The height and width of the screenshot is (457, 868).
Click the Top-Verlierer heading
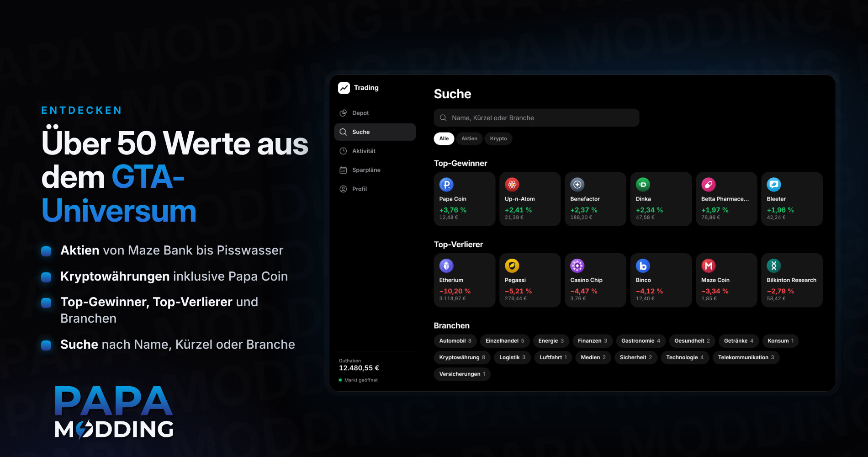458,244
